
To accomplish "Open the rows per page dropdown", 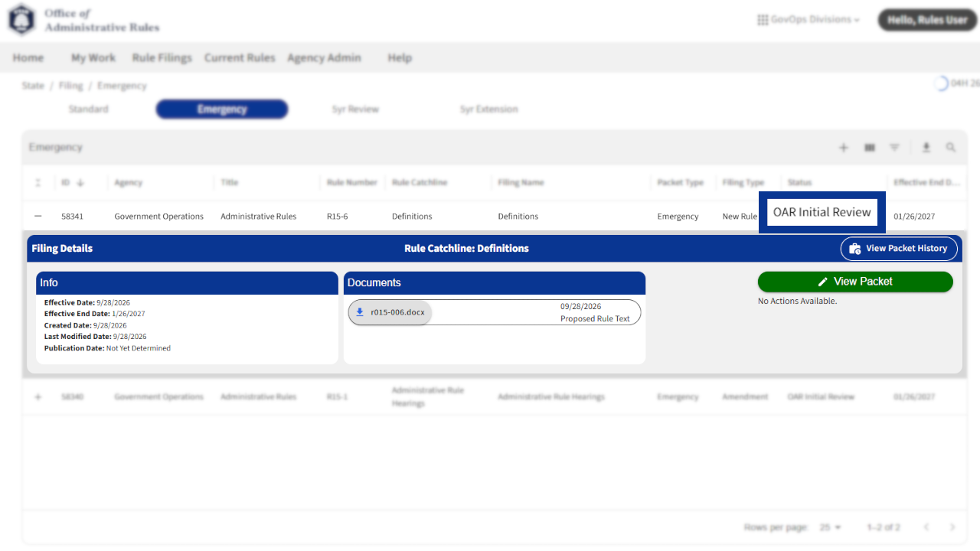I will (830, 527).
